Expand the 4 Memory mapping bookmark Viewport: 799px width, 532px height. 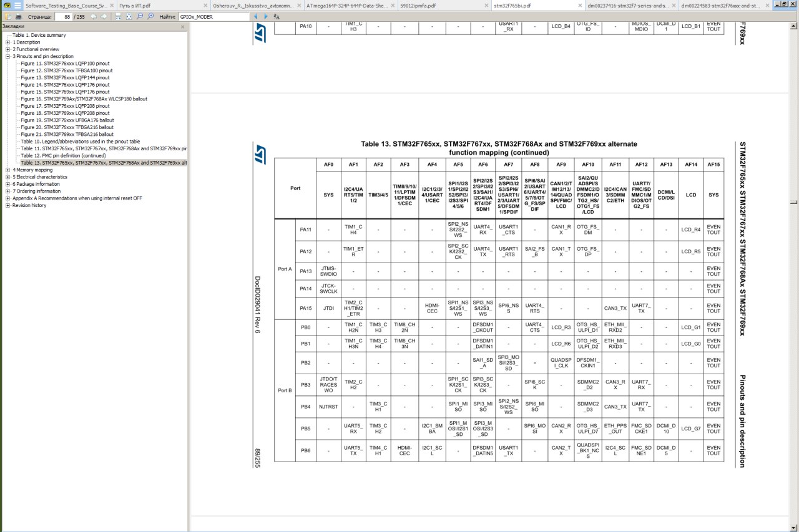(7, 170)
